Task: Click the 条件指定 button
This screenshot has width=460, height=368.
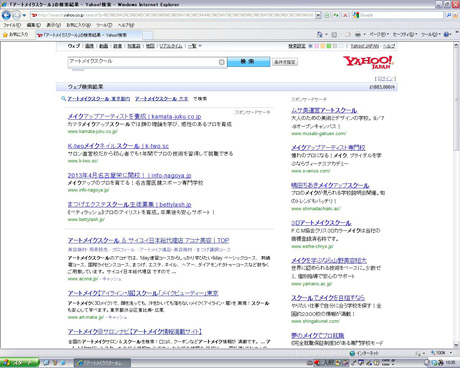Action: (x=285, y=62)
